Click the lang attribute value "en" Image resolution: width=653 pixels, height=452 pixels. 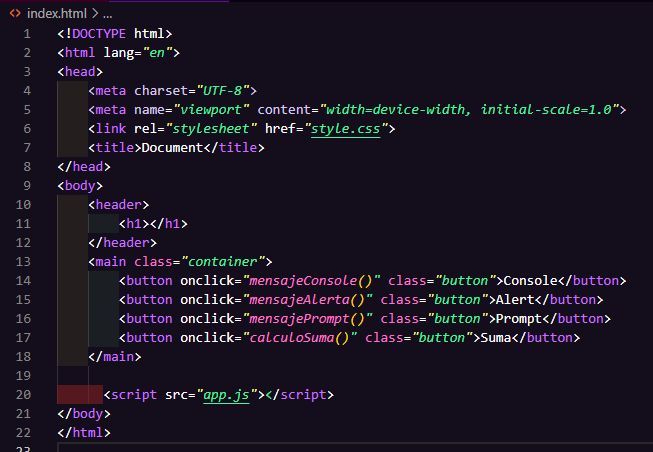tap(157, 52)
